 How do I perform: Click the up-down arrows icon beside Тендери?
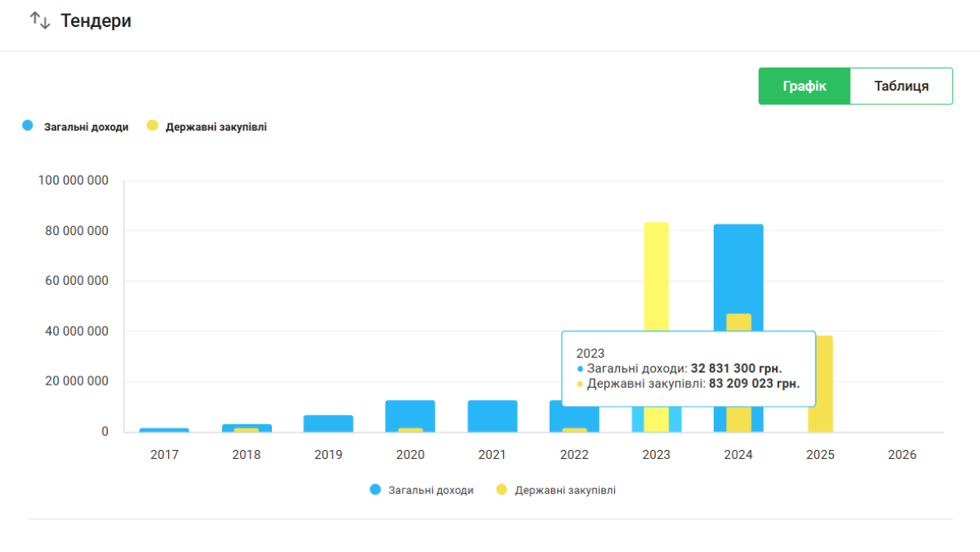(x=40, y=20)
